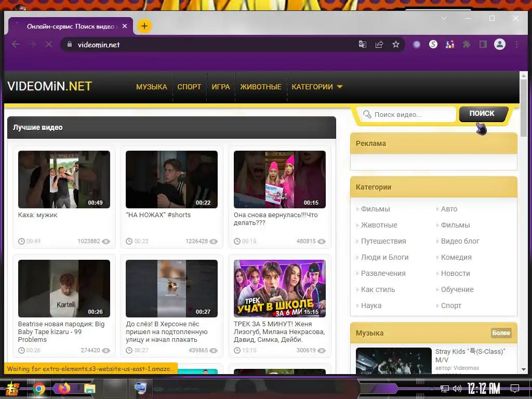Open the Люди и Блоги category
The image size is (532, 399).
385,257
